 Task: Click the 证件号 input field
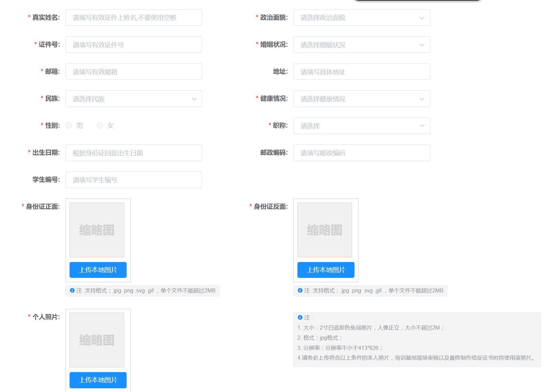pyautogui.click(x=134, y=45)
